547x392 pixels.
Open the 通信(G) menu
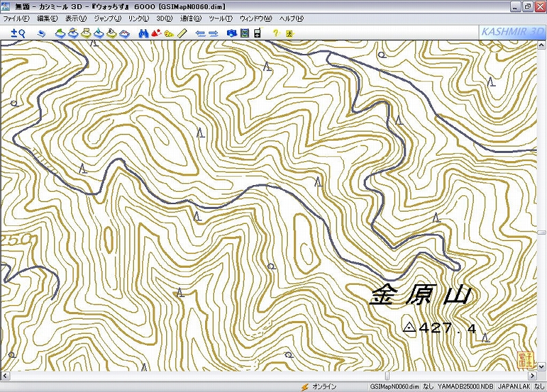tap(191, 18)
